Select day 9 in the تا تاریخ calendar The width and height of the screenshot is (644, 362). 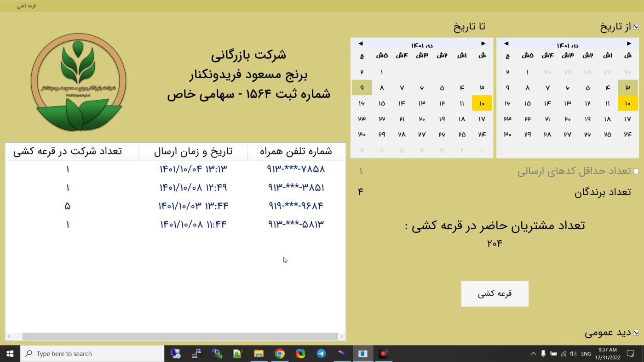click(362, 88)
